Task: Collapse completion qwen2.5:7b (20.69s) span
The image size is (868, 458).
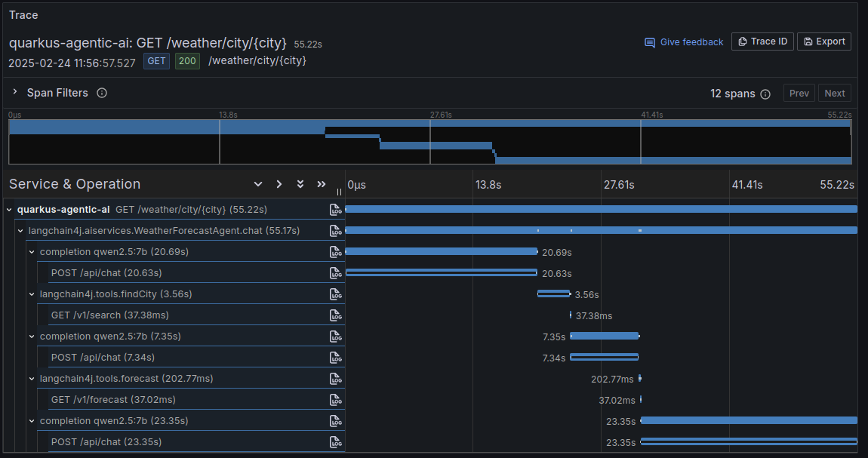Action: 32,252
